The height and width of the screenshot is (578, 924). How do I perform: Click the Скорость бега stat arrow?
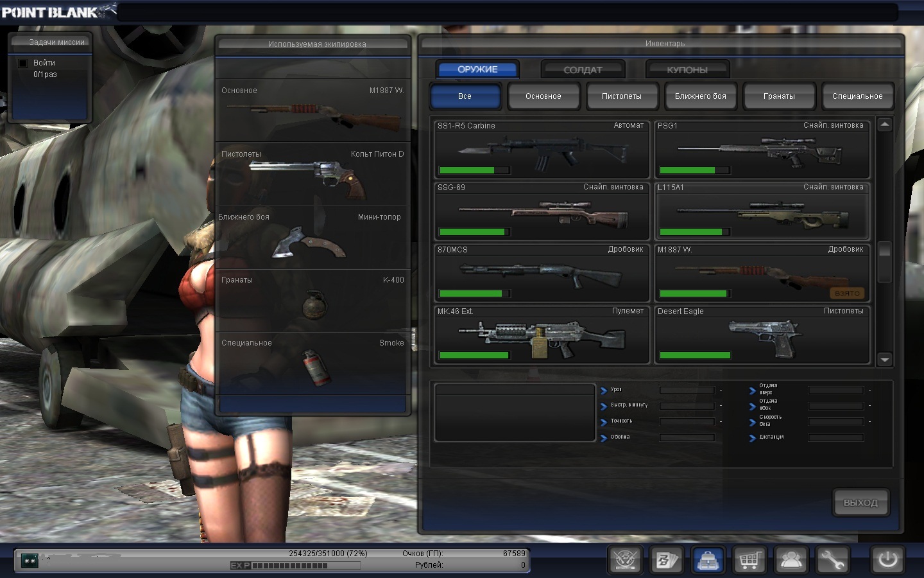coord(753,422)
